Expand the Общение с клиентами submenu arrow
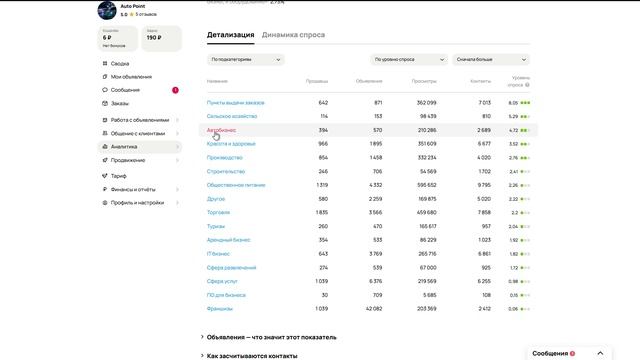 pyautogui.click(x=178, y=133)
